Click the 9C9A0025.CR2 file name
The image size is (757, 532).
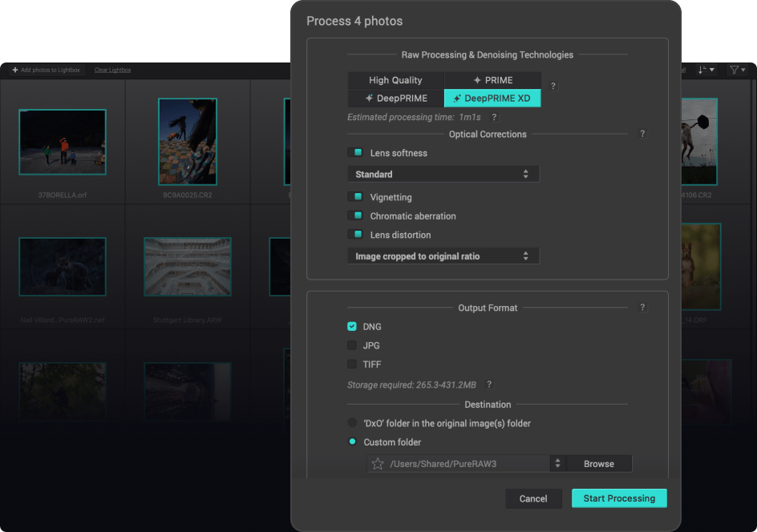click(188, 195)
